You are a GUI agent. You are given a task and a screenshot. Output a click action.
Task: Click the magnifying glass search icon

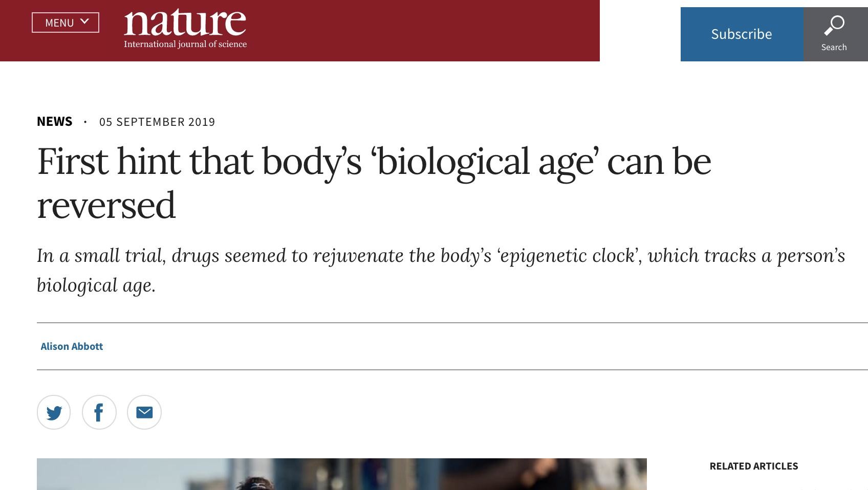tap(834, 26)
